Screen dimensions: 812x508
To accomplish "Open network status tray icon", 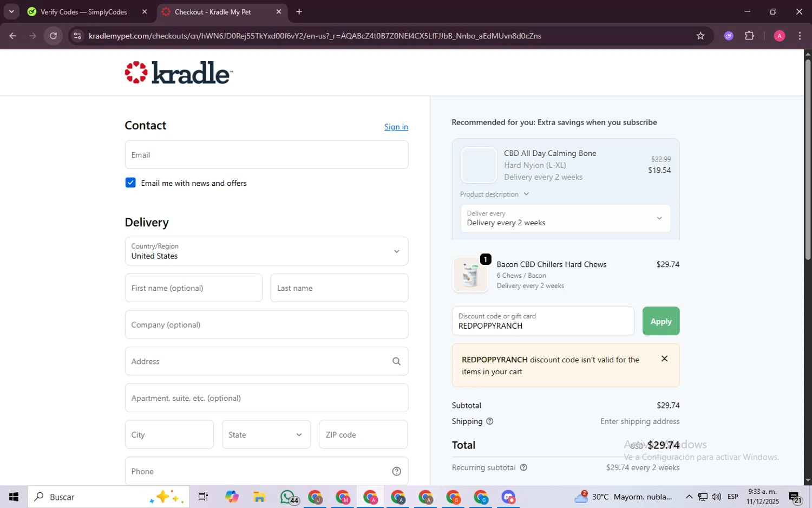I will point(703,497).
